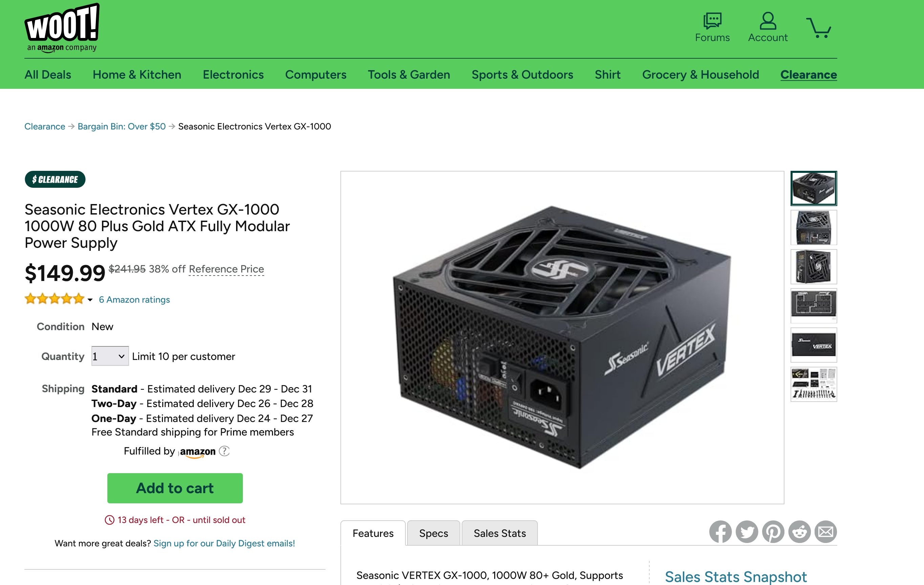
Task: Open the shopping cart icon
Action: (818, 28)
